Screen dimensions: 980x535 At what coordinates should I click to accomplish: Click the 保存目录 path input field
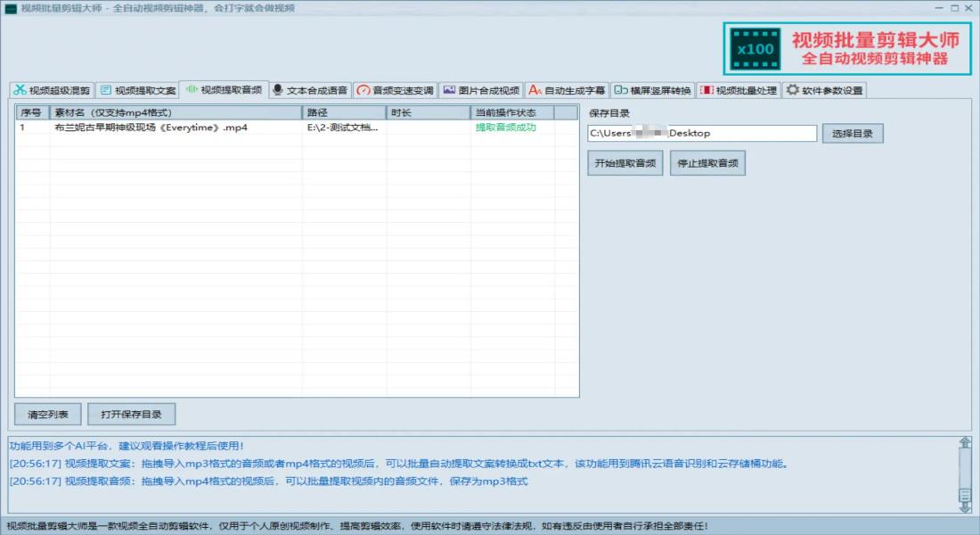pyautogui.click(x=701, y=134)
